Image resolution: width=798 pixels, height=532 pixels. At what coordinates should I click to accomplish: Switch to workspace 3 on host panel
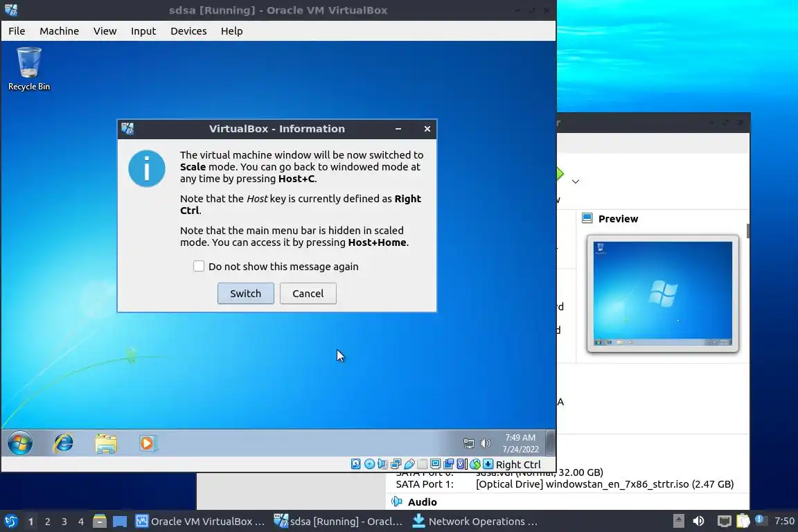point(64,522)
